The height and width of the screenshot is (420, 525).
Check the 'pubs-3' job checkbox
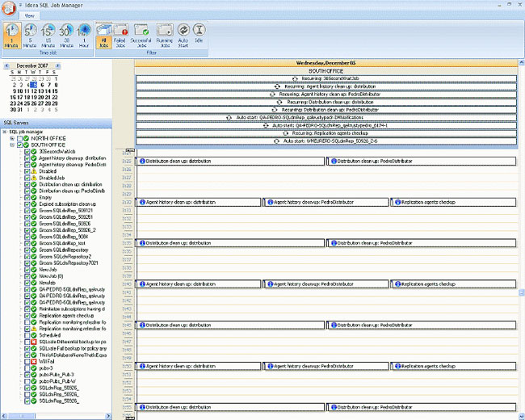click(27, 368)
